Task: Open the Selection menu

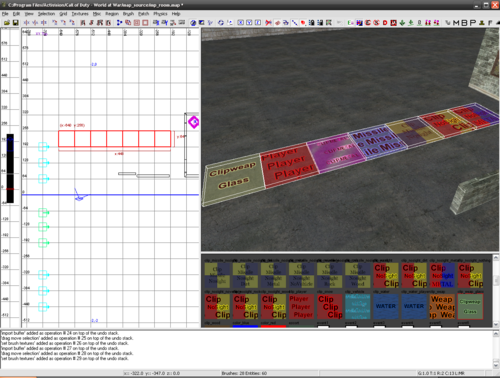Action: (x=46, y=14)
